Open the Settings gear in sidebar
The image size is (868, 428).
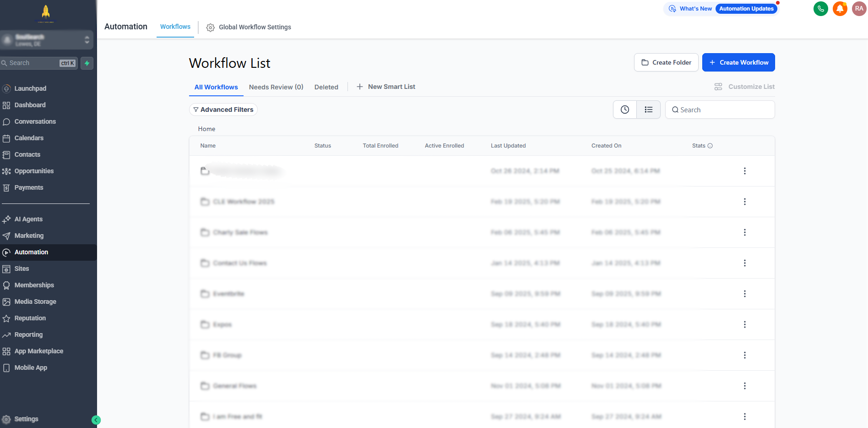(6, 419)
